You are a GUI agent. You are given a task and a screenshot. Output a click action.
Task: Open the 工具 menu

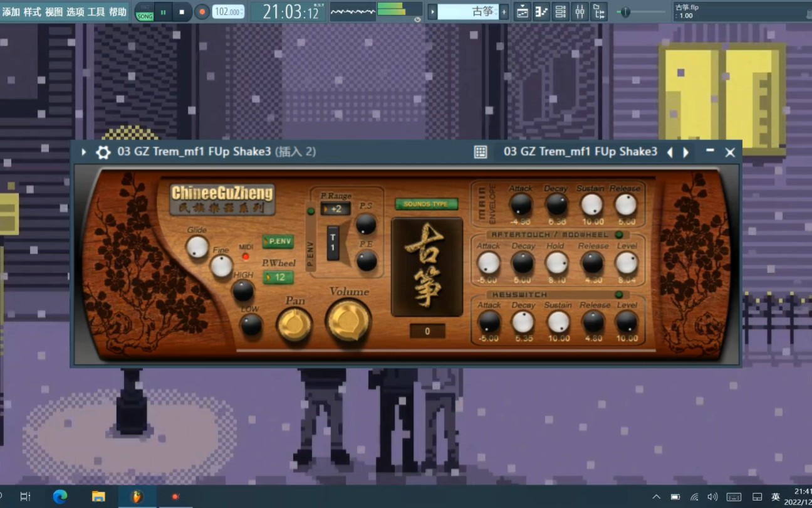click(96, 12)
